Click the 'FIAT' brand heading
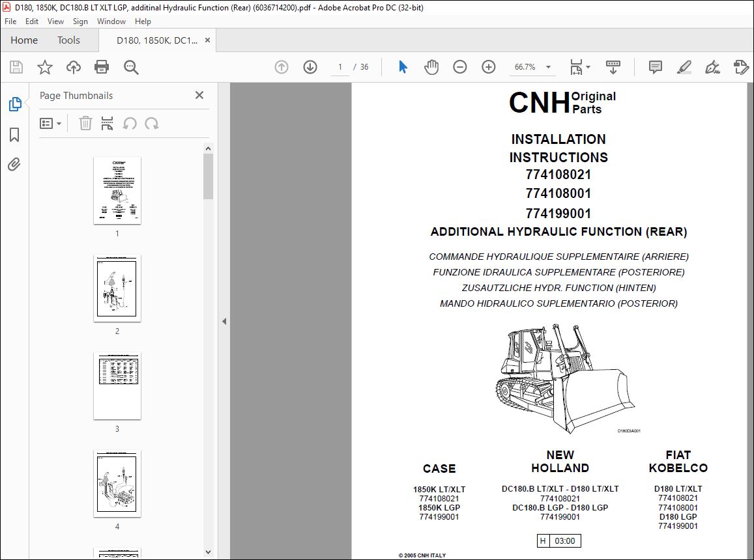 tap(678, 455)
